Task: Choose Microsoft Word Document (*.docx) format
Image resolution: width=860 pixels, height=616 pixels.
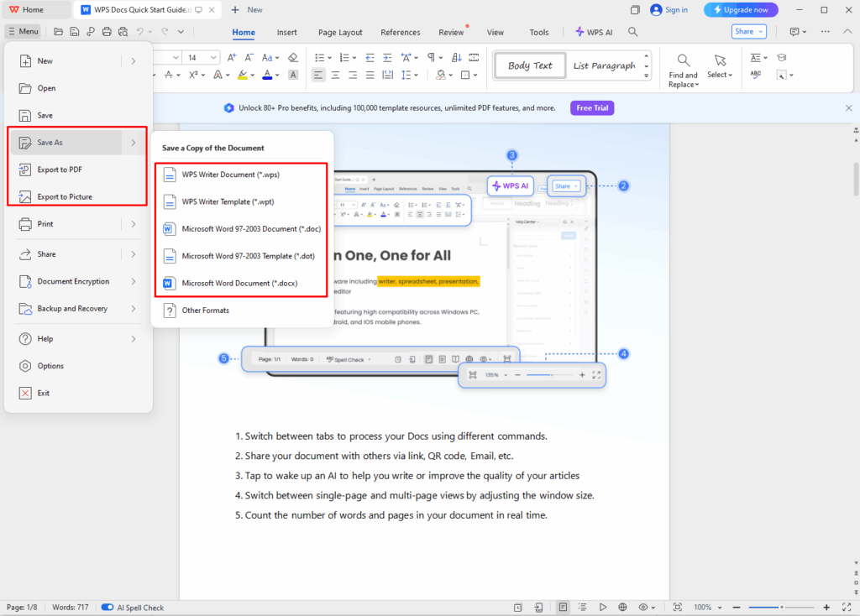Action: pos(243,283)
